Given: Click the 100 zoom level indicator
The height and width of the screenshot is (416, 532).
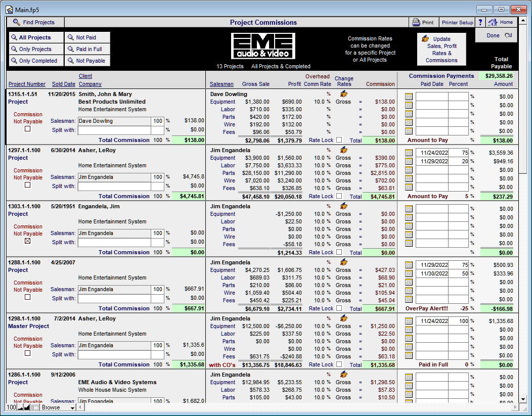Looking at the screenshot, I should (12, 407).
